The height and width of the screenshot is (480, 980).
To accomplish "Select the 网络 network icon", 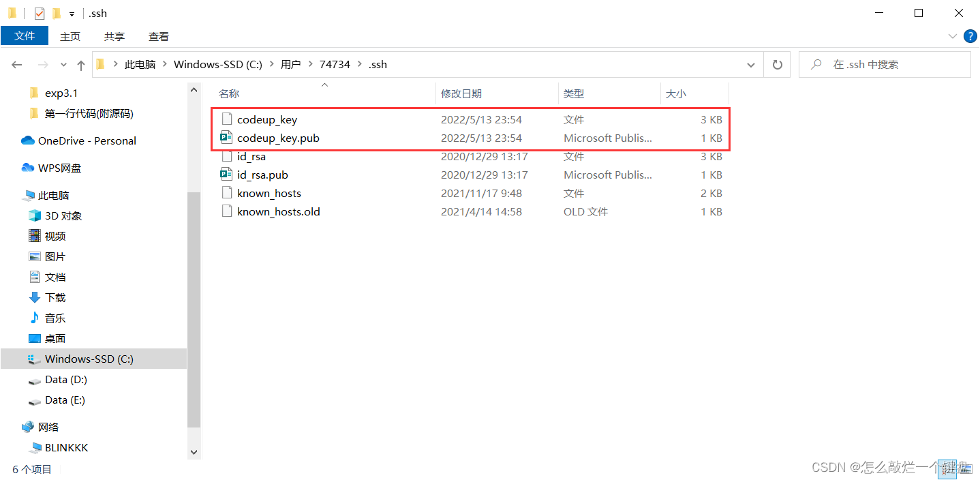I will coord(28,427).
